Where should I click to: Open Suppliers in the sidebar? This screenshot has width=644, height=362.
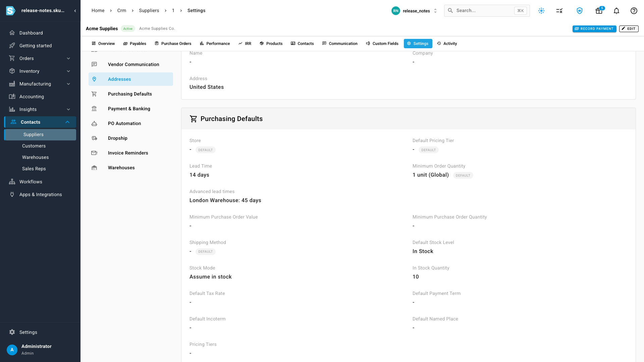coord(40,135)
